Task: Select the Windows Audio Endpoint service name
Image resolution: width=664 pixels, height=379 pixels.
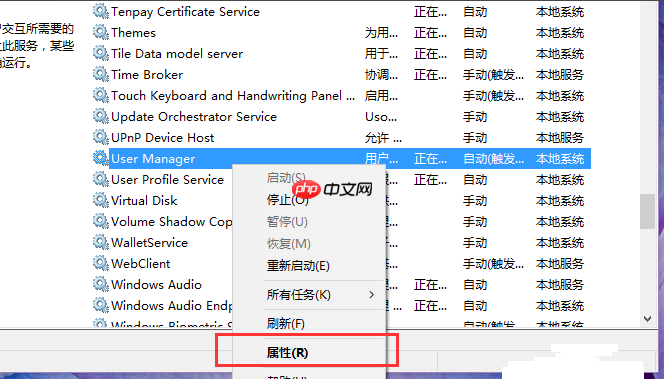Action: 172,305
